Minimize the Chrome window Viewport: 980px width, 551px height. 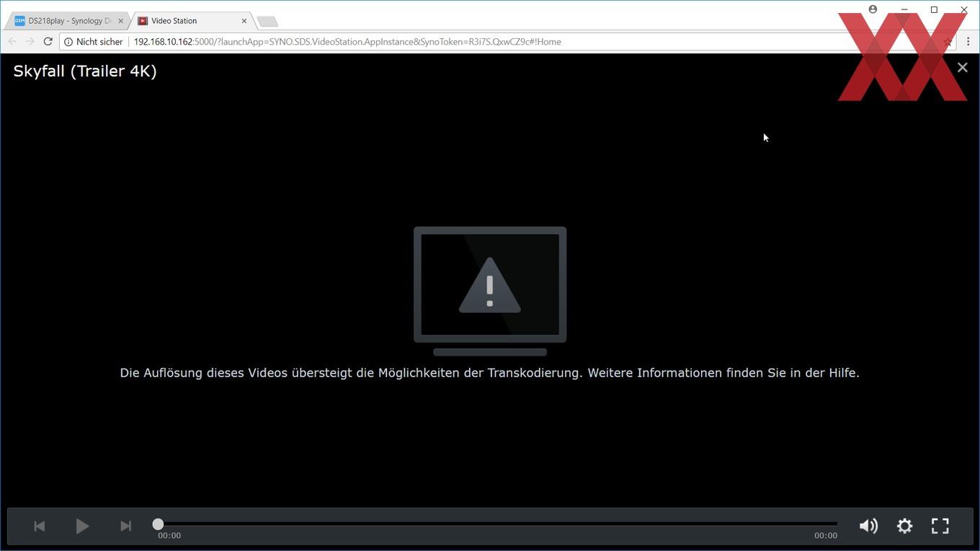tap(904, 9)
